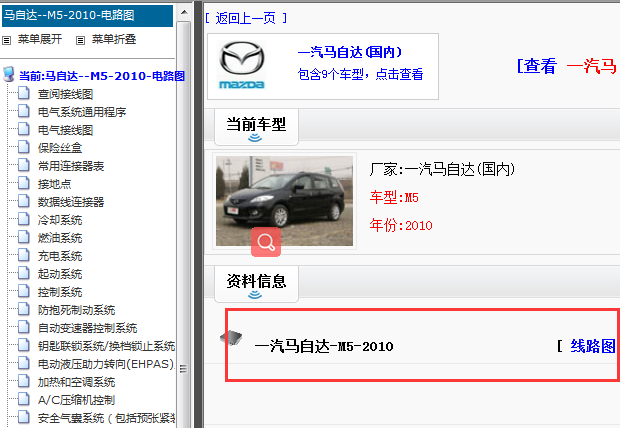This screenshot has width=620, height=428.
Task: Open the 起动系统 tree item
Action: (x=60, y=274)
